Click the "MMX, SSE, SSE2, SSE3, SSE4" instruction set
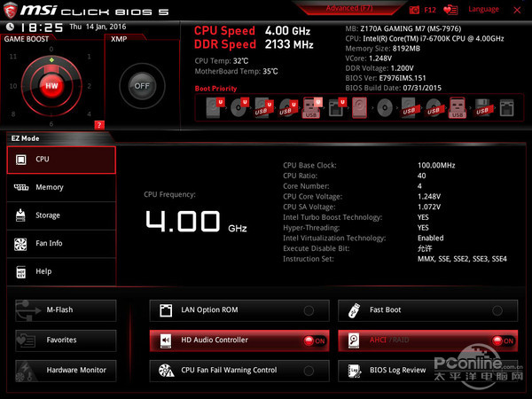This screenshot has height=399, width=532. click(462, 259)
